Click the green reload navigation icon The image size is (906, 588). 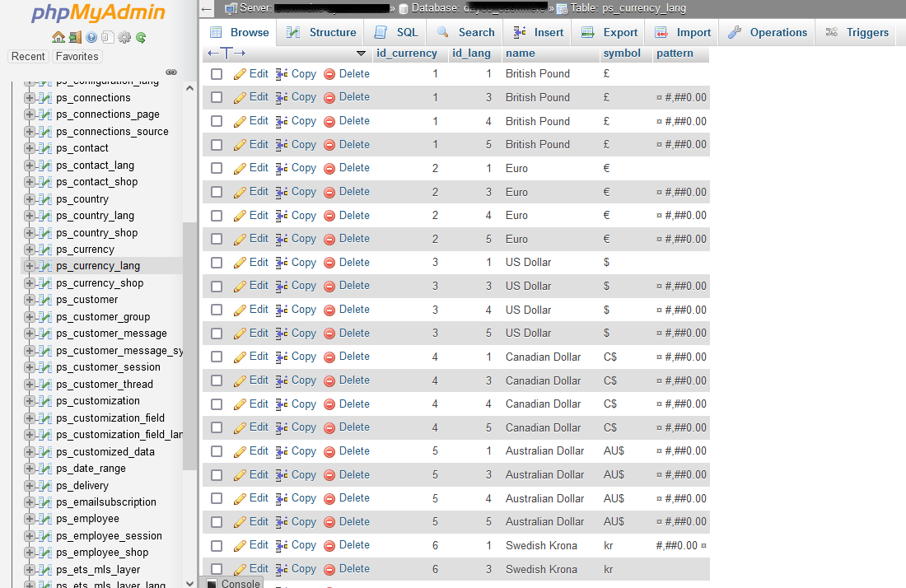pyautogui.click(x=141, y=38)
